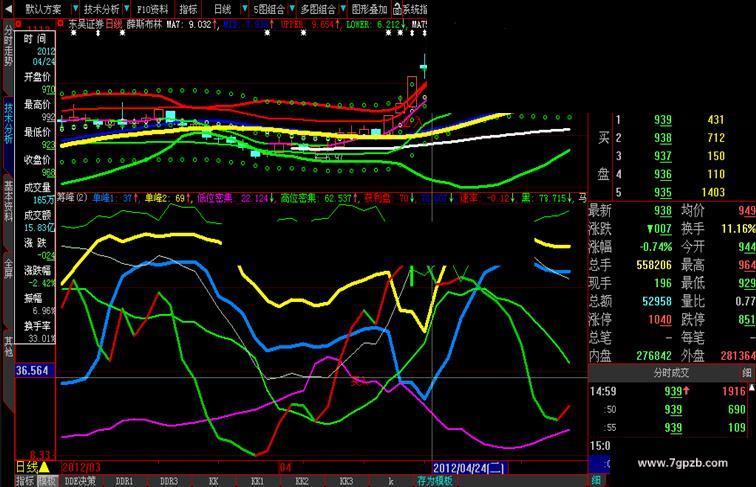Select the 5图组合 layout option
This screenshot has width=756, height=487.
coord(269,9)
